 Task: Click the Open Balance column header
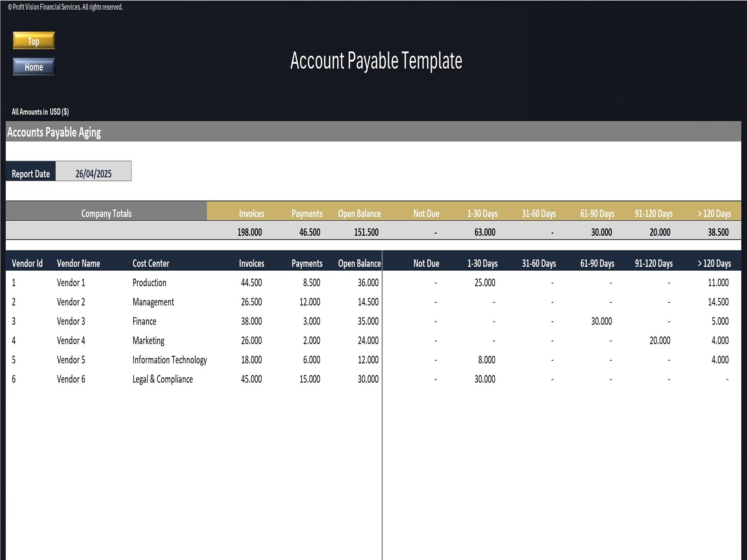[359, 213]
